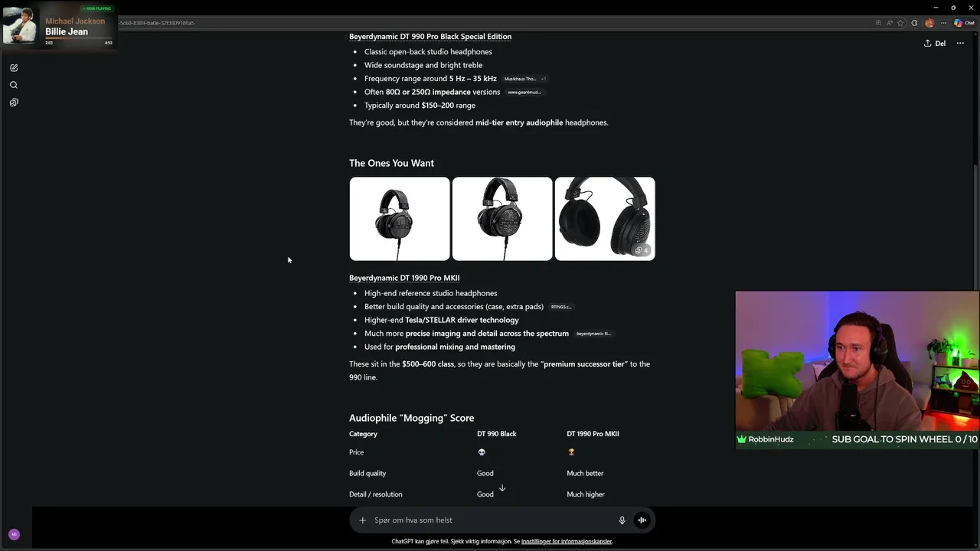Click the browser zoom magnifier icon
Screen dimensions: 980x551
pos(879,23)
